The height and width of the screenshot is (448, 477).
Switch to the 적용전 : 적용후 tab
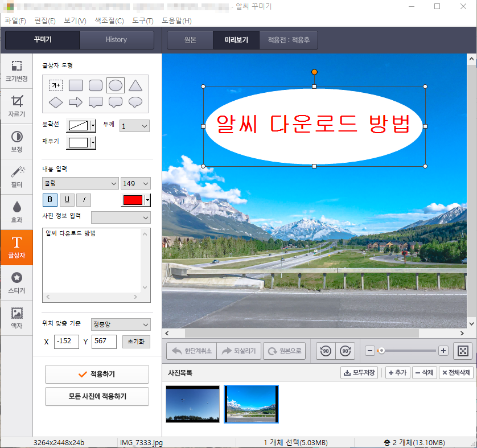click(x=289, y=40)
